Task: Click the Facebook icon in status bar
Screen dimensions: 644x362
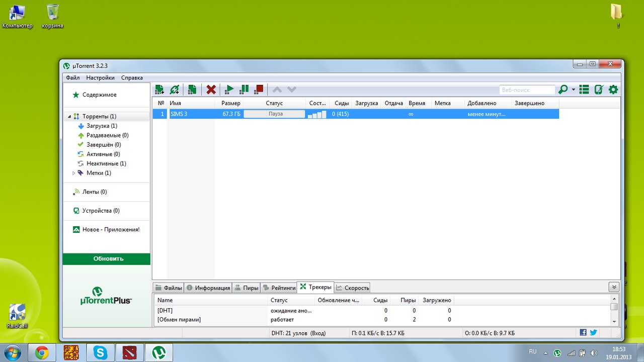Action: [583, 332]
